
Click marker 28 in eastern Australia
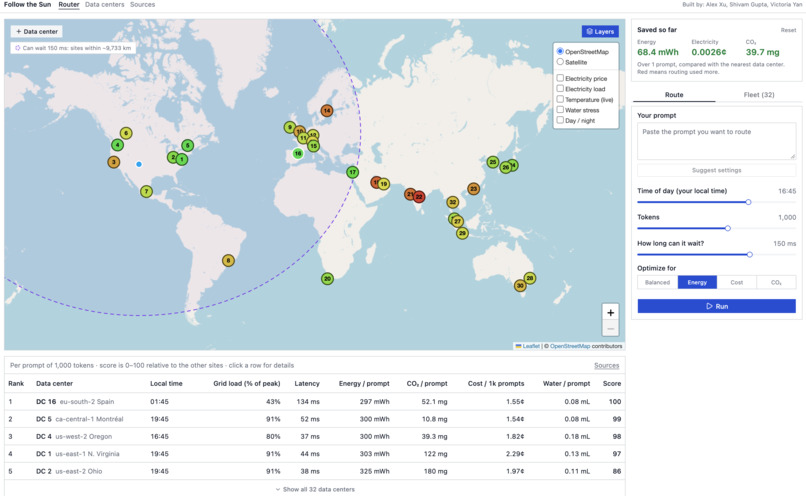530,278
